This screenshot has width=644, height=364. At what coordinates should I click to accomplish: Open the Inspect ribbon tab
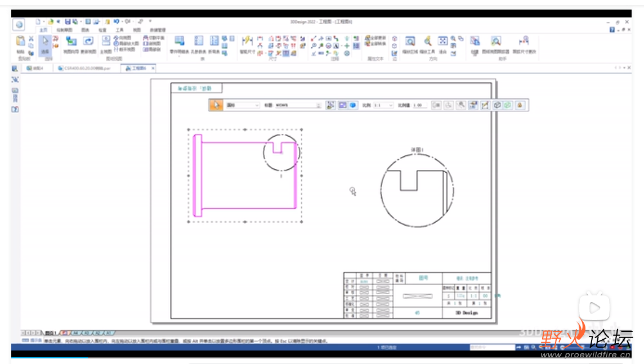(x=102, y=30)
